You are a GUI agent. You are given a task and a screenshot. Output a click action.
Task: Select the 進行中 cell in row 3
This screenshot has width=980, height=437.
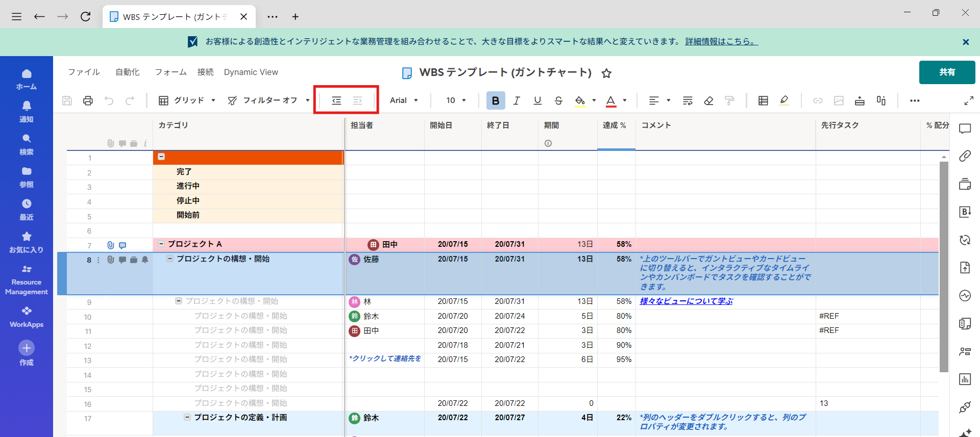(248, 186)
